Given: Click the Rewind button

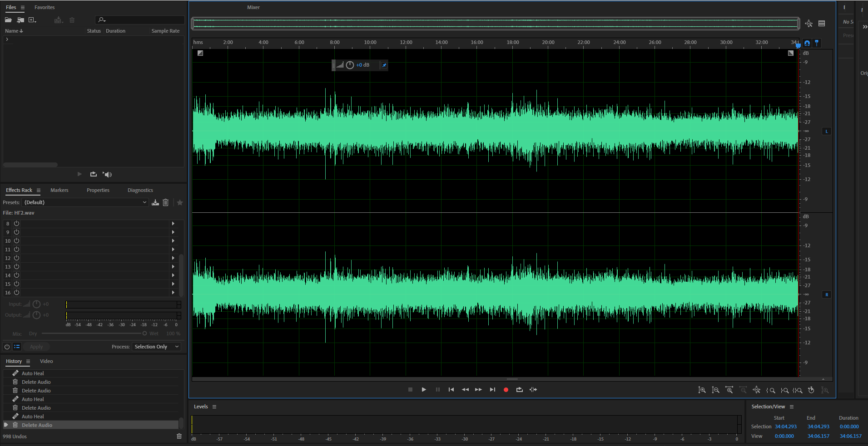Looking at the screenshot, I should pos(465,390).
